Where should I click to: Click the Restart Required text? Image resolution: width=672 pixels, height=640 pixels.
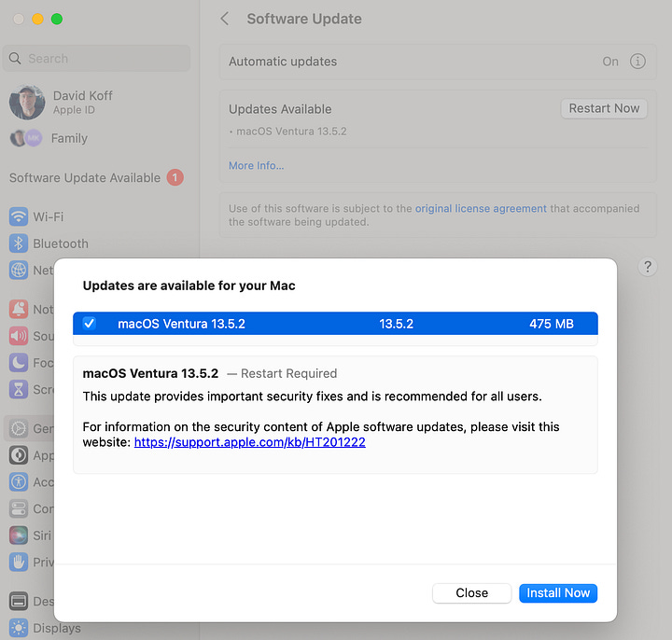(x=288, y=373)
